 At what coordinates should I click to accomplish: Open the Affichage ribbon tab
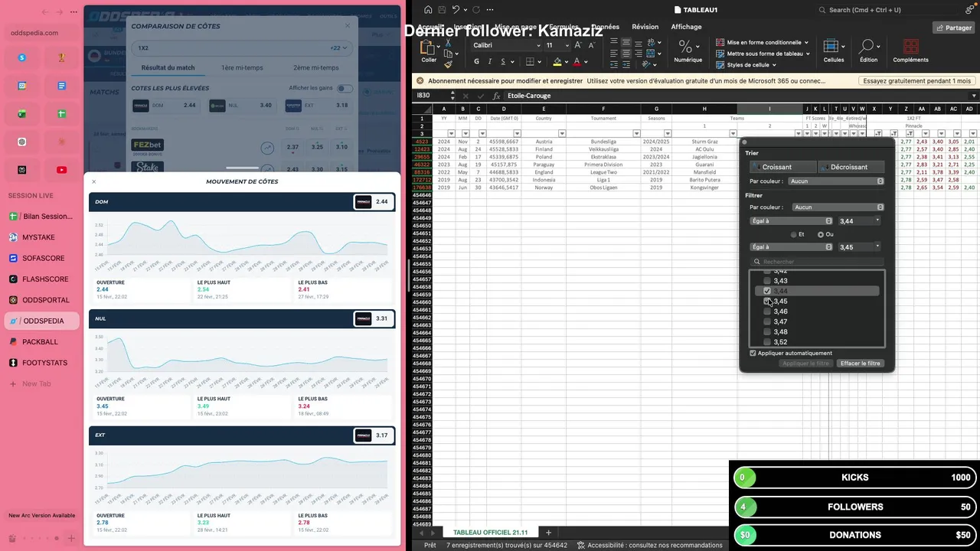click(686, 27)
